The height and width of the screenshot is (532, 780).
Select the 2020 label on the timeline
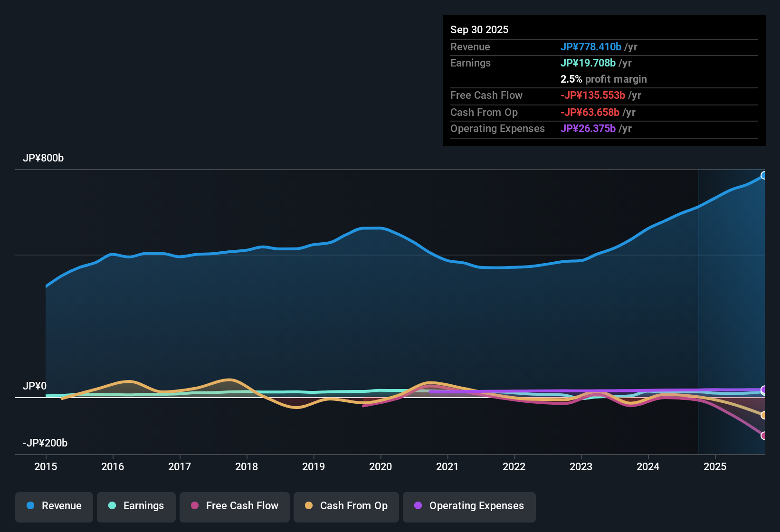coord(380,467)
